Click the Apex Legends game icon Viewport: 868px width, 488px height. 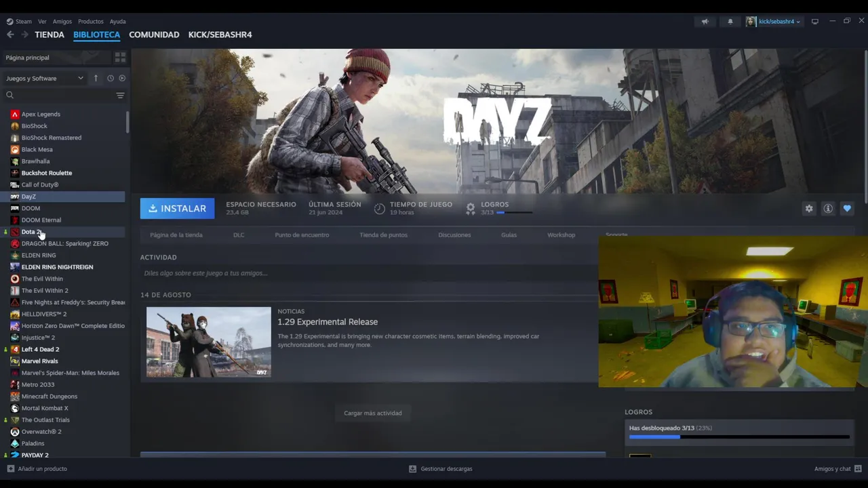click(15, 115)
